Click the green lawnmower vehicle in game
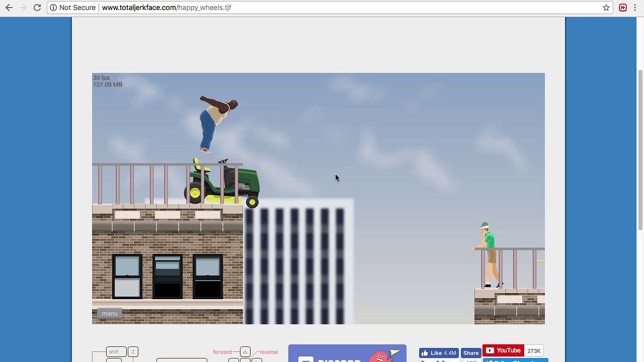This screenshot has width=644, height=362. (x=222, y=183)
